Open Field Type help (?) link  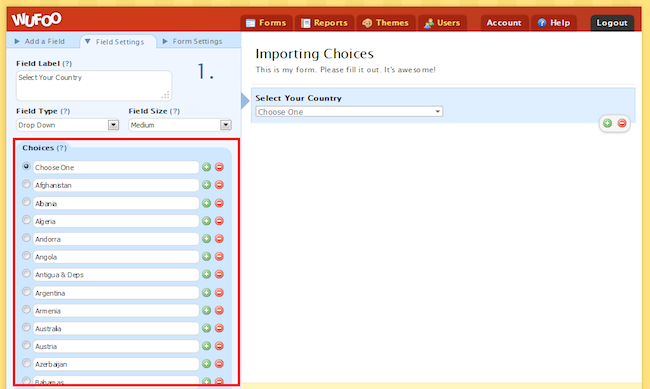(x=65, y=111)
